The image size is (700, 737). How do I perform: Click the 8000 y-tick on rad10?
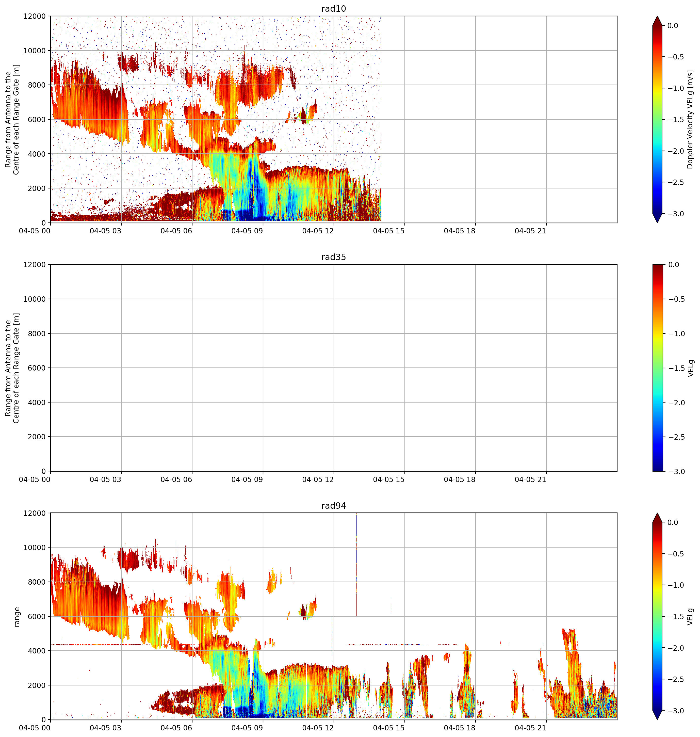(37, 85)
